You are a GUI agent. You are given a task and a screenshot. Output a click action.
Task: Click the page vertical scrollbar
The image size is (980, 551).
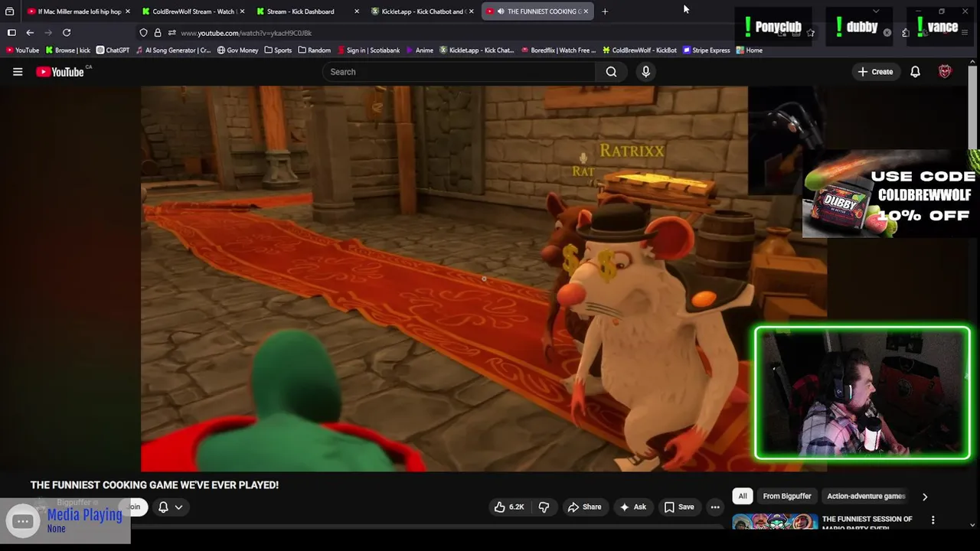pyautogui.click(x=973, y=107)
